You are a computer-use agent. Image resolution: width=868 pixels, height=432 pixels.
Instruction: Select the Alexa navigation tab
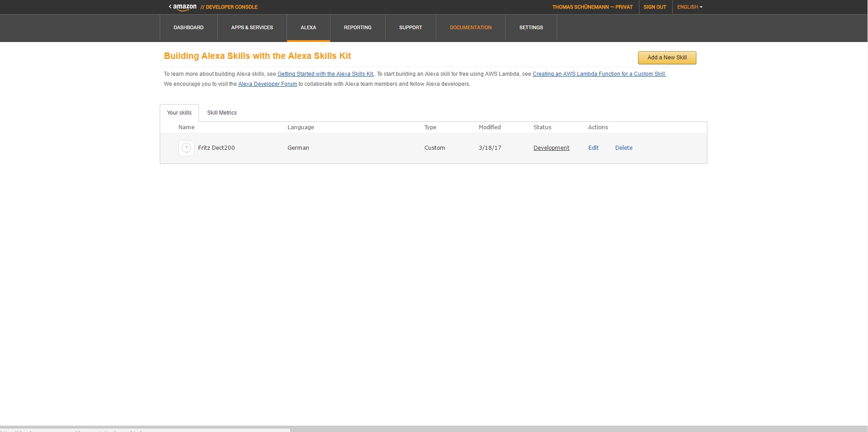click(x=308, y=27)
